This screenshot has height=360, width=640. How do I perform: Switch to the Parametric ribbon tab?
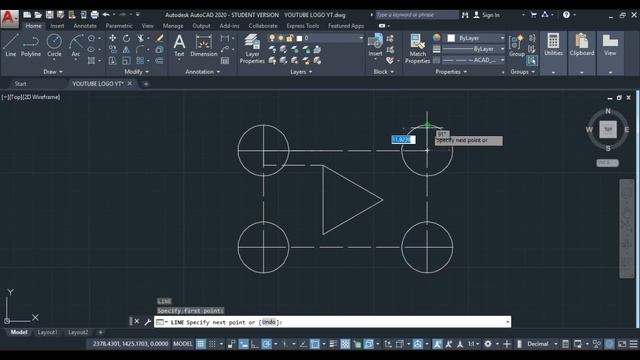119,26
